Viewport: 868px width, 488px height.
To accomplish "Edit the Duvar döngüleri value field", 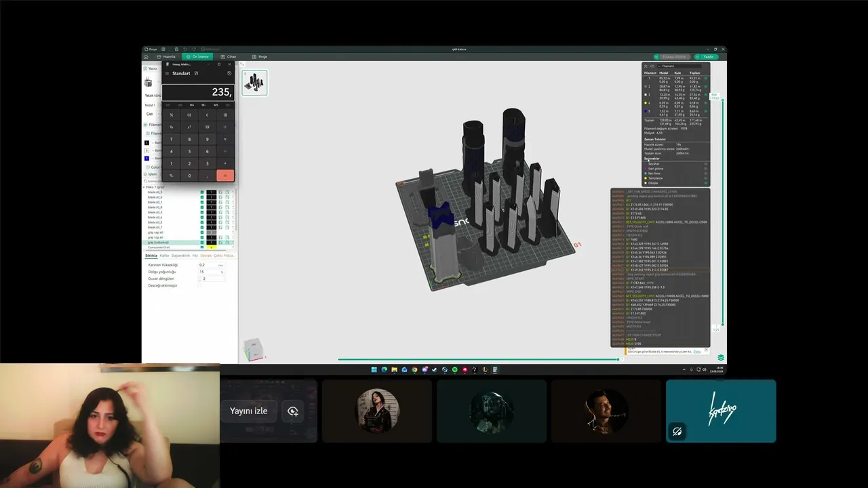I will point(211,279).
